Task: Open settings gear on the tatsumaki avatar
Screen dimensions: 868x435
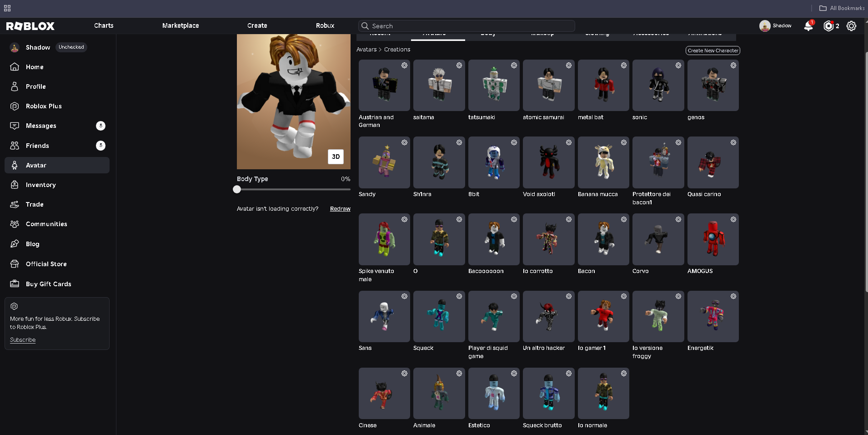Action: point(514,66)
